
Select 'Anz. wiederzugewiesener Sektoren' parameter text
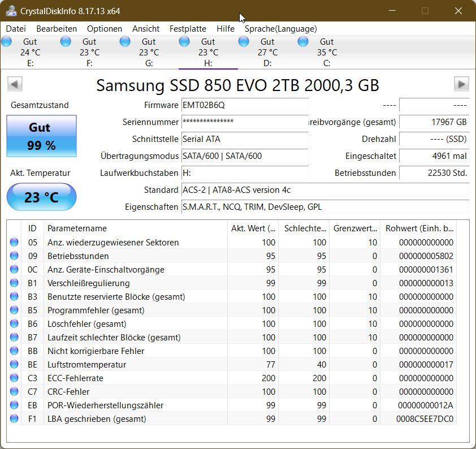[x=113, y=242]
